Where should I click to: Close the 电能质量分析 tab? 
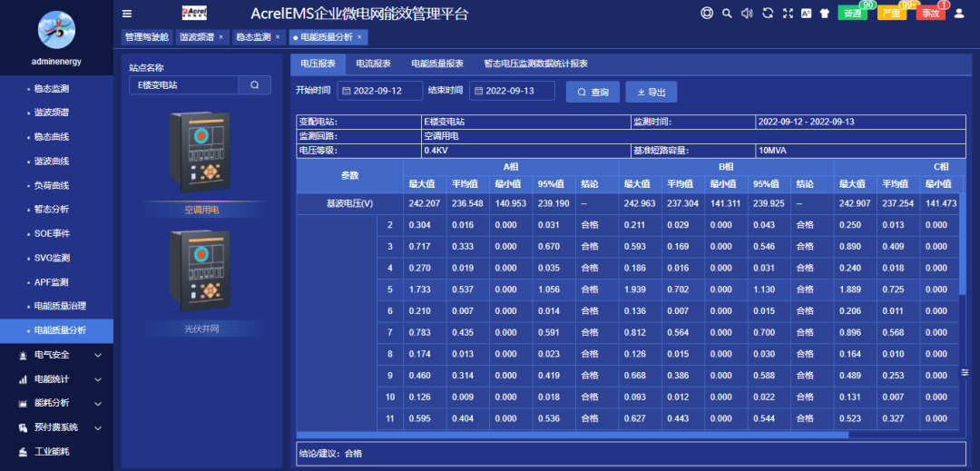[359, 37]
